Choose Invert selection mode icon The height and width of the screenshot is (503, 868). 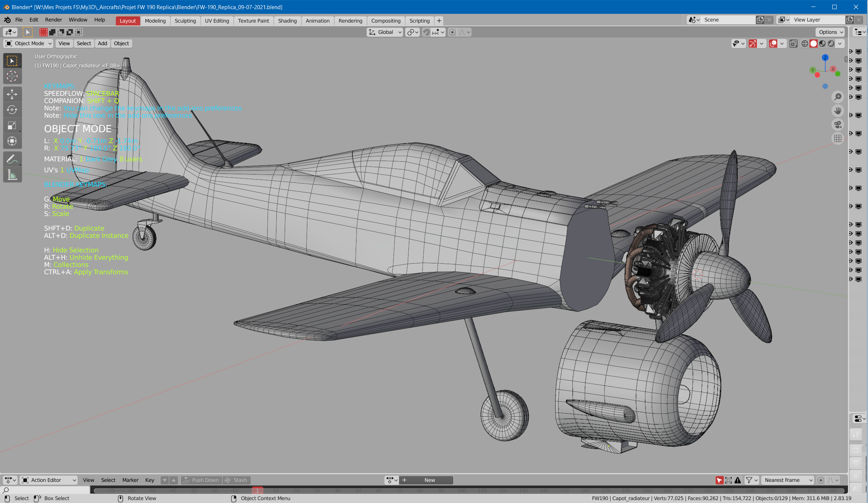pos(70,32)
